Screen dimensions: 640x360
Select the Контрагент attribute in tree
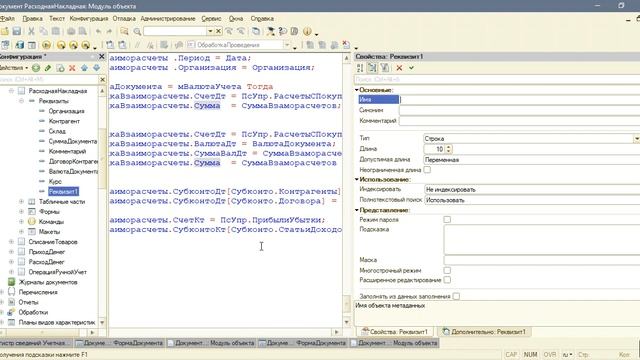tap(64, 121)
